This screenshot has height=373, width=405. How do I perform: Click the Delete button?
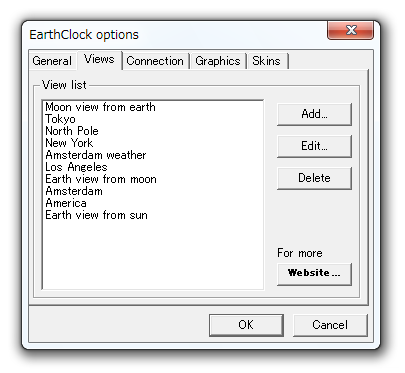pos(314,178)
